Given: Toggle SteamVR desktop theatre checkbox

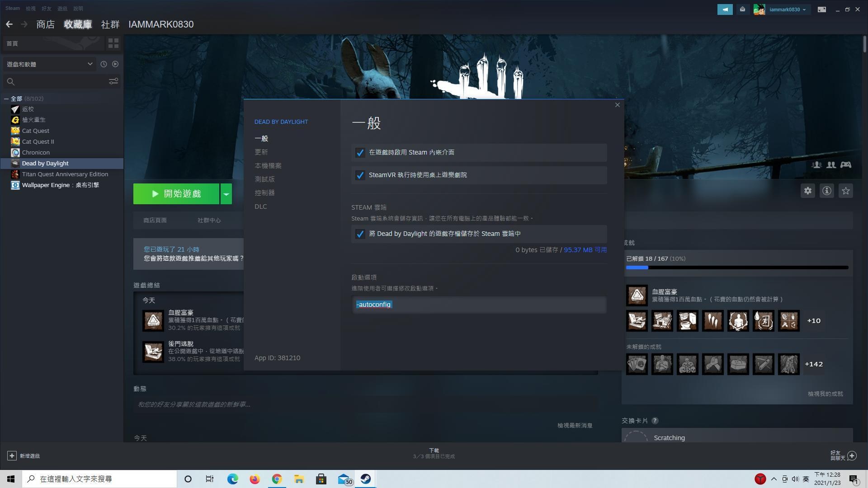Looking at the screenshot, I should click(x=360, y=175).
